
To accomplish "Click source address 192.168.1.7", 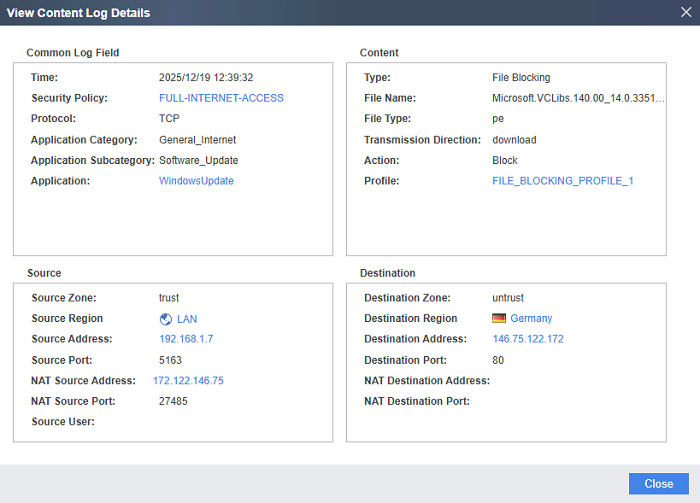I will [186, 339].
